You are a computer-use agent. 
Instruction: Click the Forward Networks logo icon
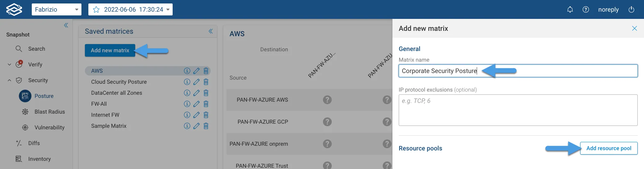coord(14,9)
